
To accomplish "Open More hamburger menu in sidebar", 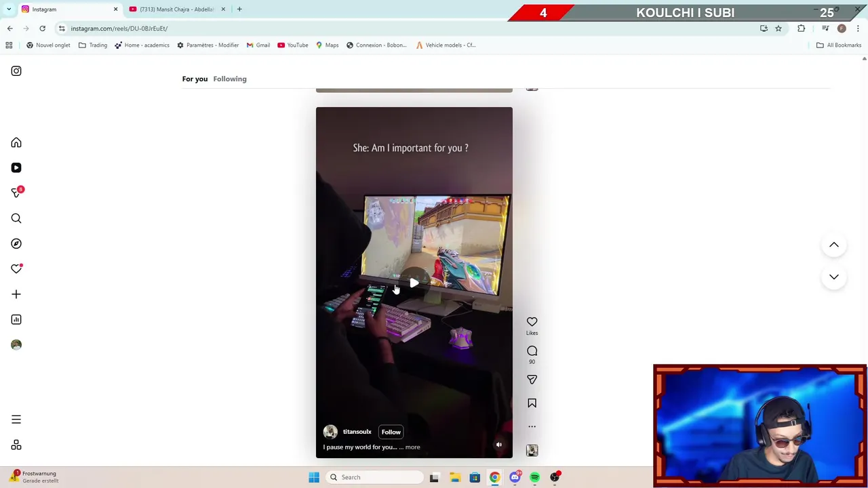I will [x=16, y=420].
